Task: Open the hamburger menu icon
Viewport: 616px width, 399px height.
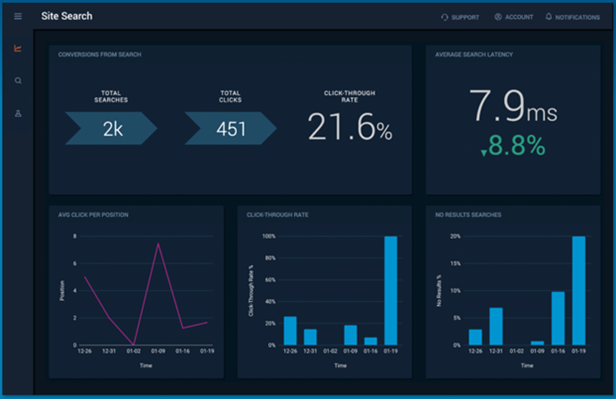Action: tap(18, 16)
